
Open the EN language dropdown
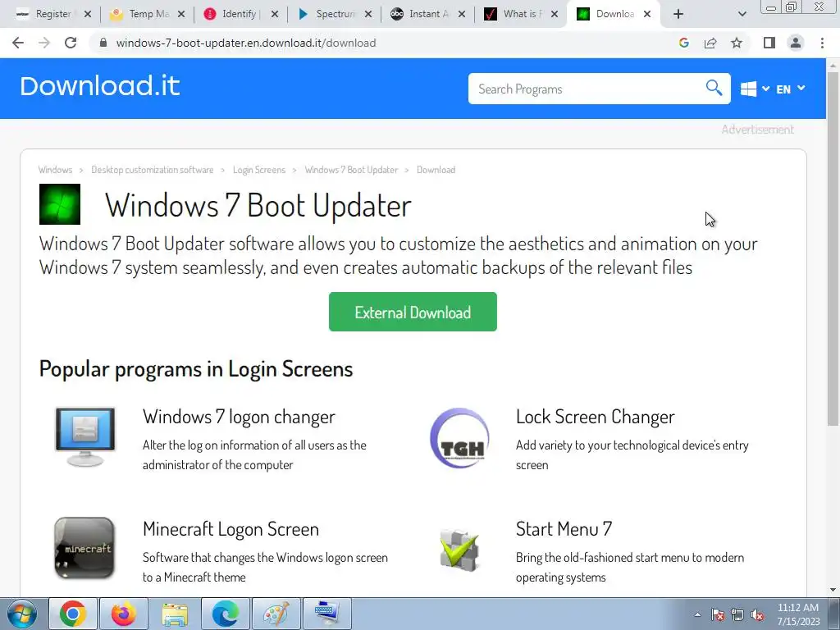point(790,89)
